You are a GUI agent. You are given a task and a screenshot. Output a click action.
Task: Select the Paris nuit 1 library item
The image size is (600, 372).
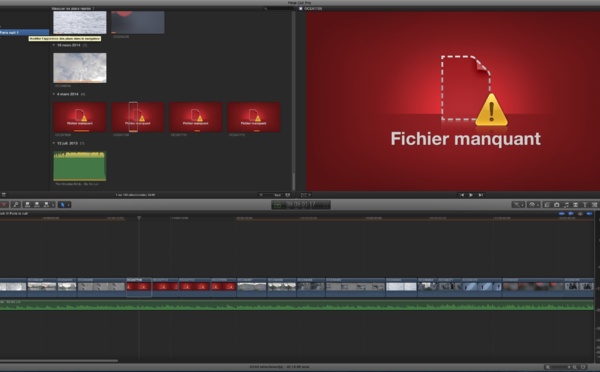click(24, 33)
